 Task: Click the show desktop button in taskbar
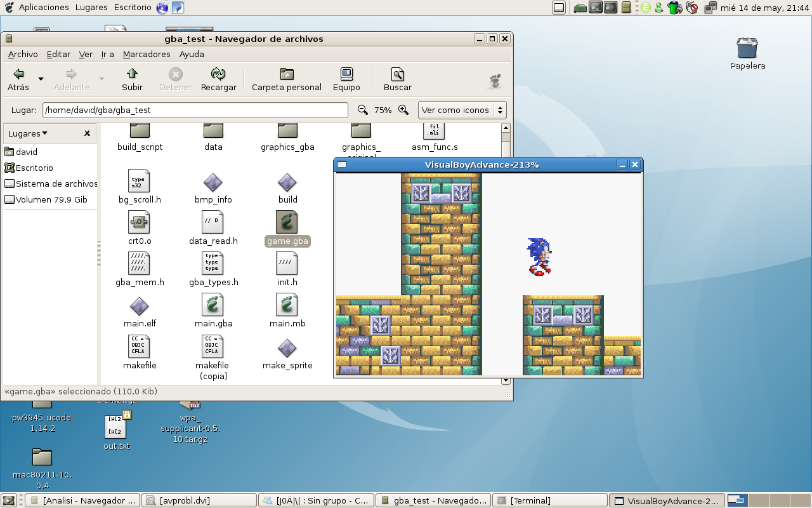click(9, 500)
